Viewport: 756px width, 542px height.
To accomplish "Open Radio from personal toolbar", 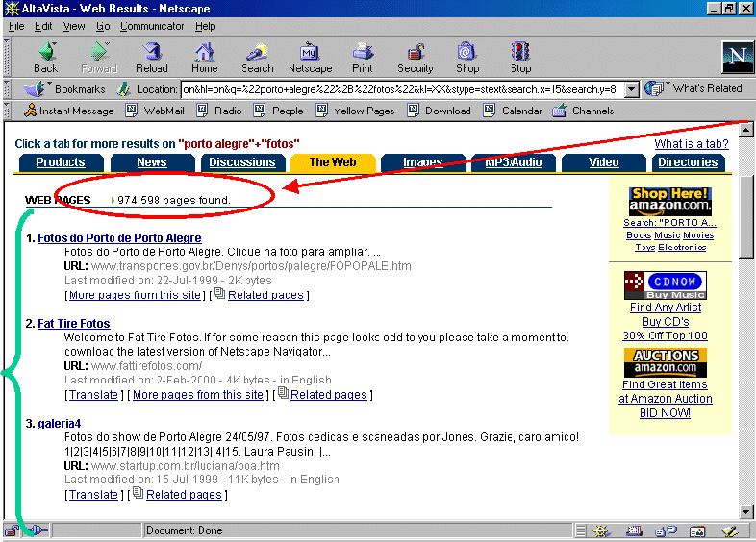I will (219, 111).
